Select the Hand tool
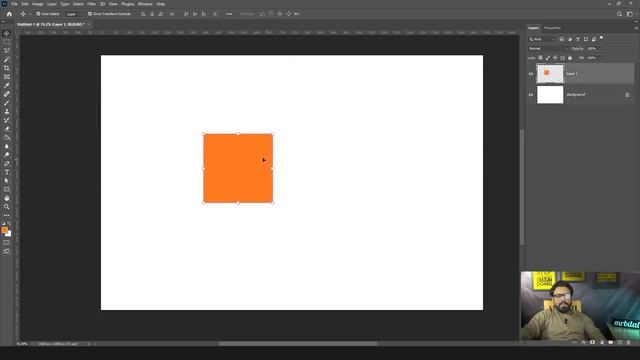640x360 pixels. point(7,198)
